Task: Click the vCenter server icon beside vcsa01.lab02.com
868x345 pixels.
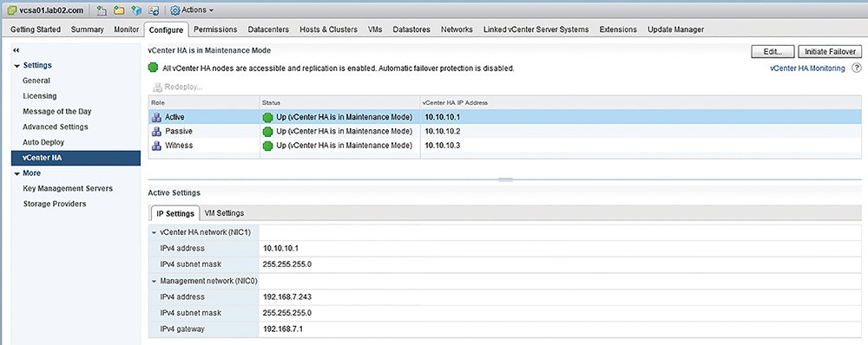Action: (10, 10)
